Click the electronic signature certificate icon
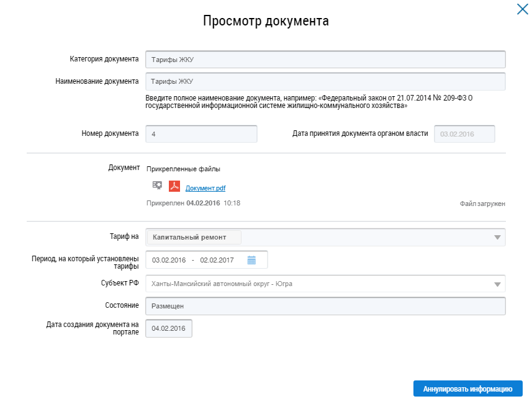This screenshot has height=404, width=532. pos(157,186)
